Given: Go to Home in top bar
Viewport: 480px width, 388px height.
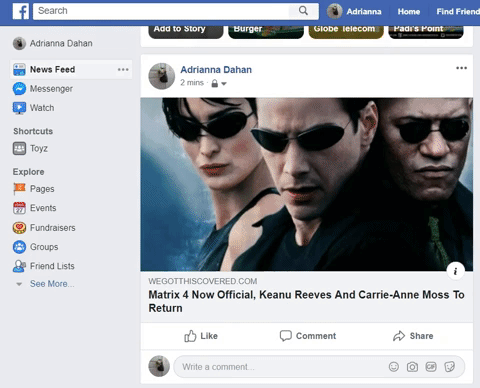Looking at the screenshot, I should 409,12.
